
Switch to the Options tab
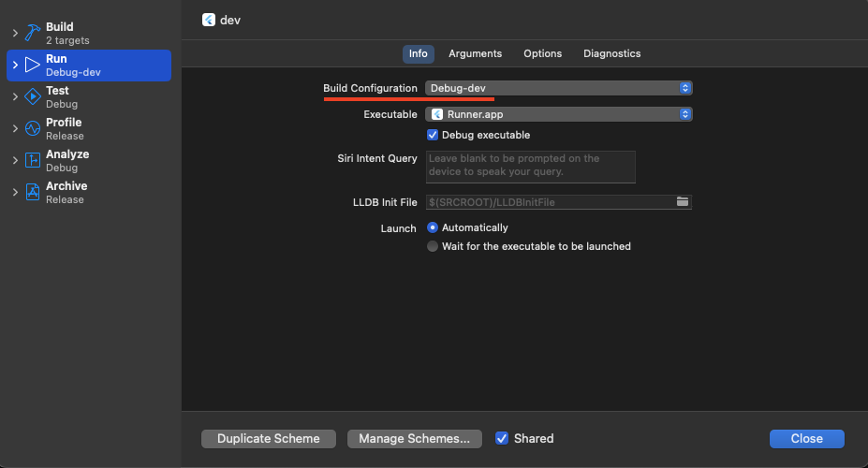click(x=542, y=53)
